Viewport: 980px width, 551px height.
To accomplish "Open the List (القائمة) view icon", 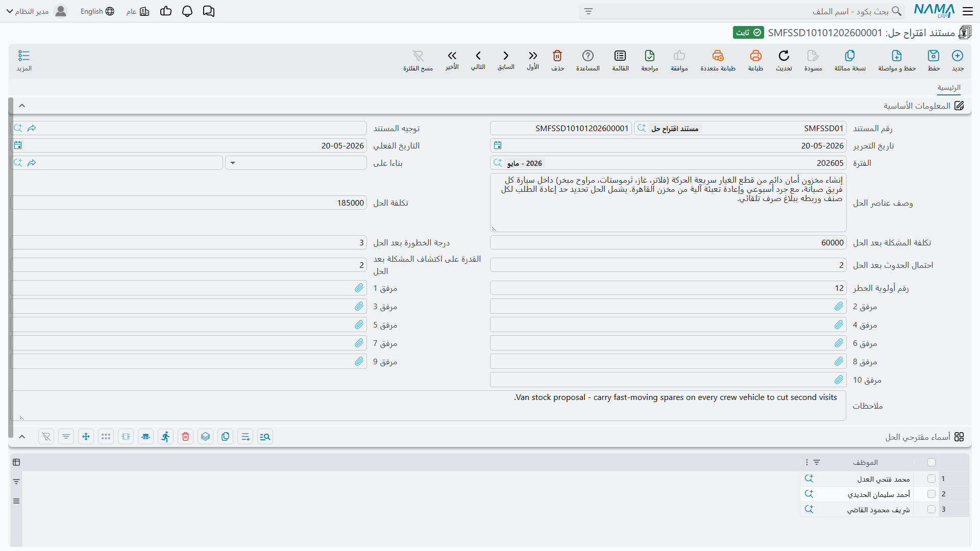I will click(x=620, y=56).
